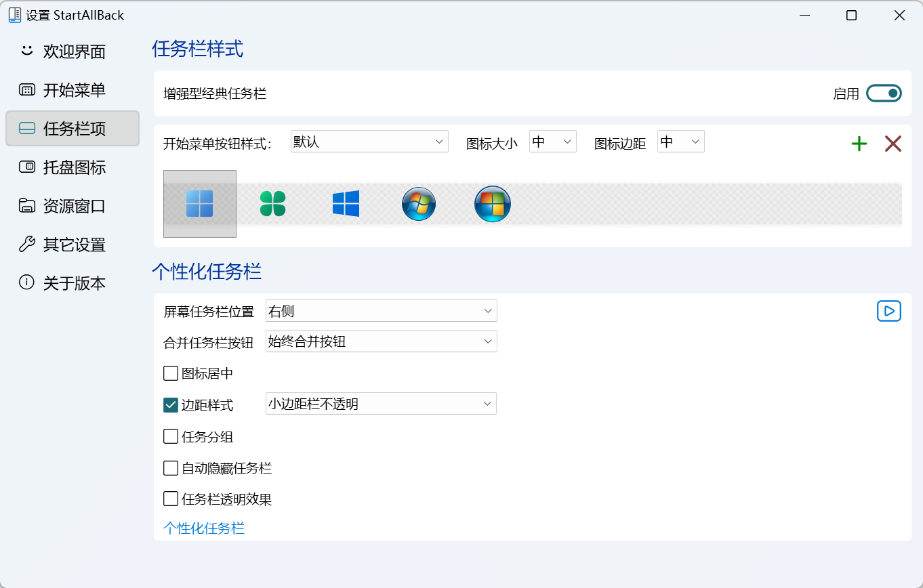Open the 其它设置 section
923x588 pixels.
point(73,245)
